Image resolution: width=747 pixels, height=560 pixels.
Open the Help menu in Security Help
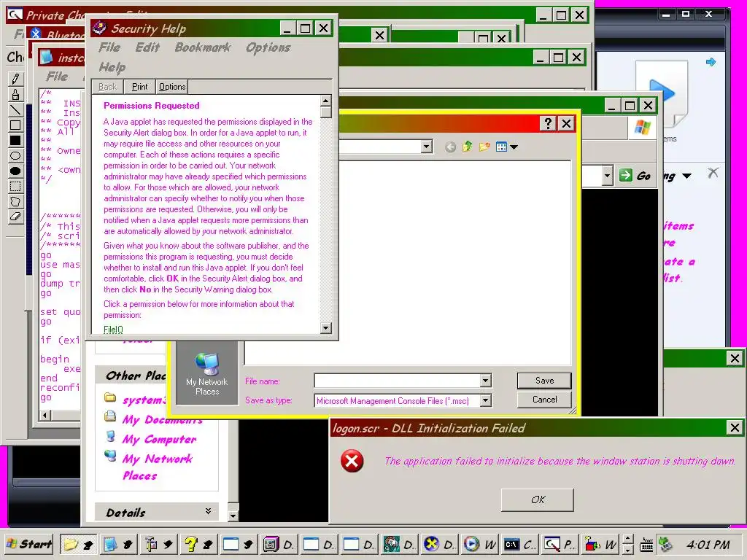tap(112, 67)
